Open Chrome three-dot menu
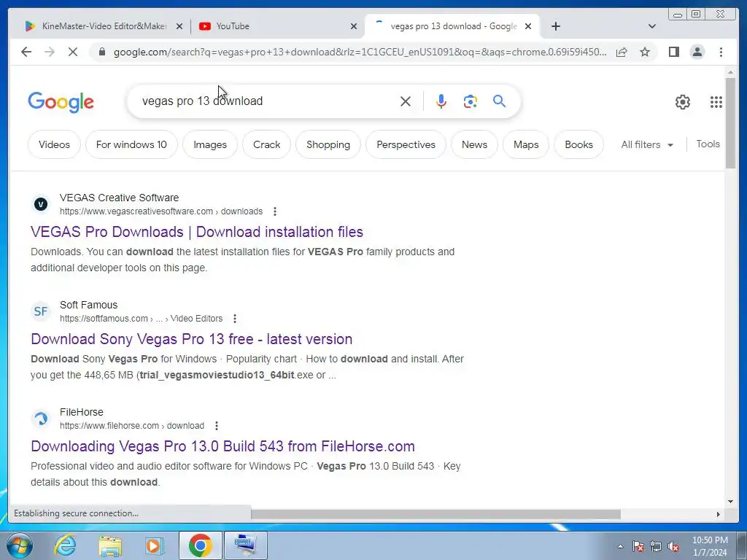 [721, 52]
